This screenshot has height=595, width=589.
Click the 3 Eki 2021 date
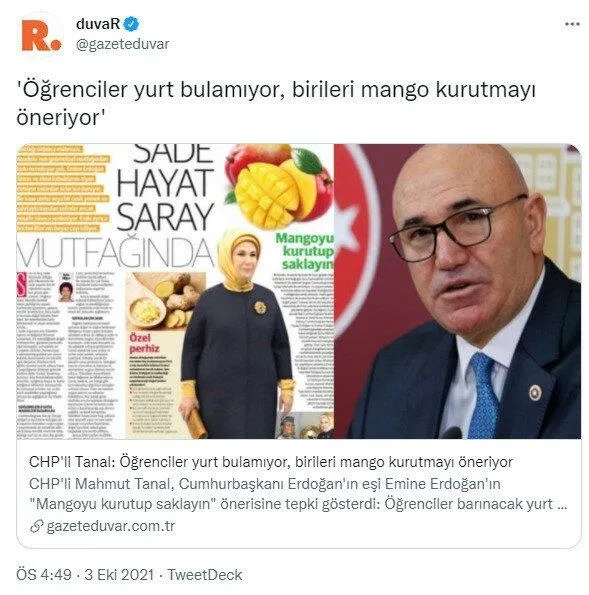(119, 575)
